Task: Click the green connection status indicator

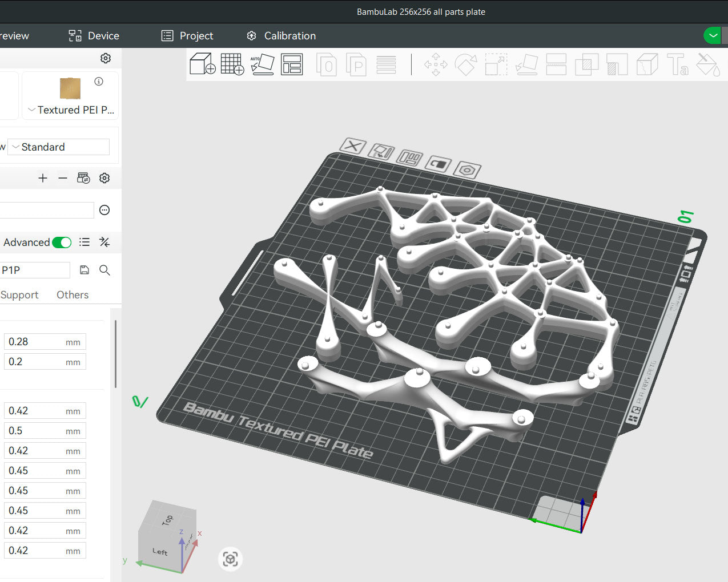Action: tap(712, 35)
